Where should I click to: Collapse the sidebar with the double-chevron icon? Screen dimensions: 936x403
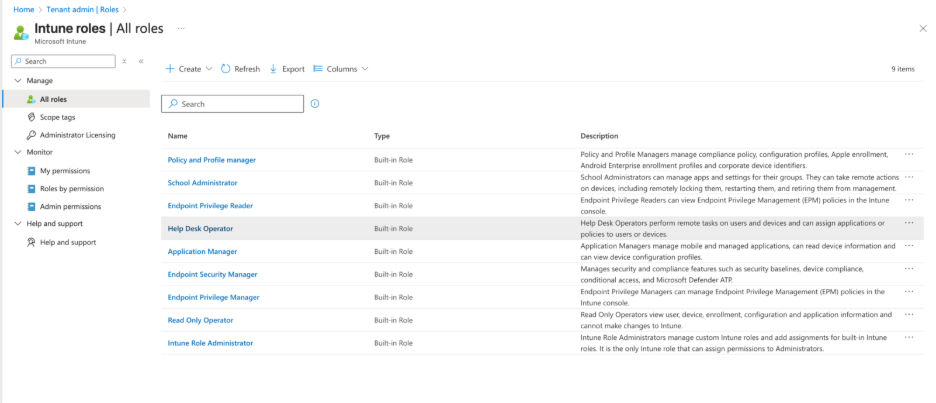(141, 61)
